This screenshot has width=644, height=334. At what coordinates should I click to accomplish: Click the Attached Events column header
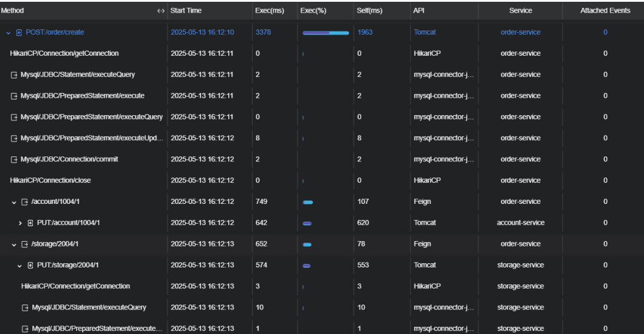(x=605, y=11)
